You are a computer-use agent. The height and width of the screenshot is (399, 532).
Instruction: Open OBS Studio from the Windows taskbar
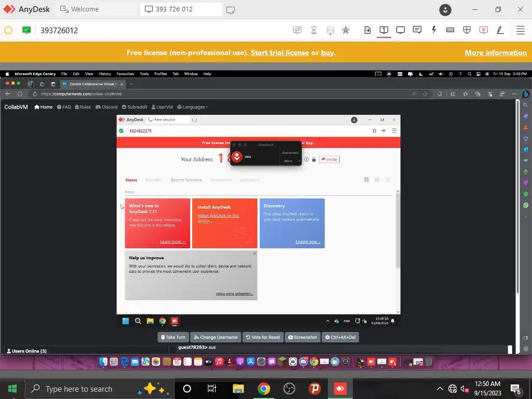point(289,389)
